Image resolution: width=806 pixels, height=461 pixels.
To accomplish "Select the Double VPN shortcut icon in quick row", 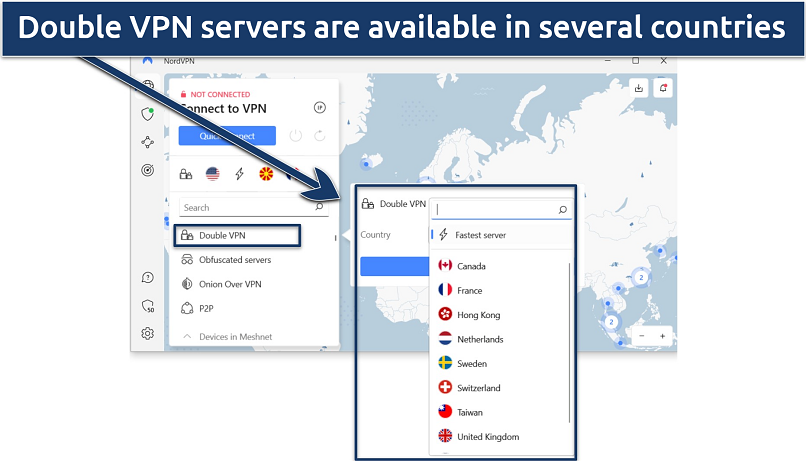I will coord(186,174).
